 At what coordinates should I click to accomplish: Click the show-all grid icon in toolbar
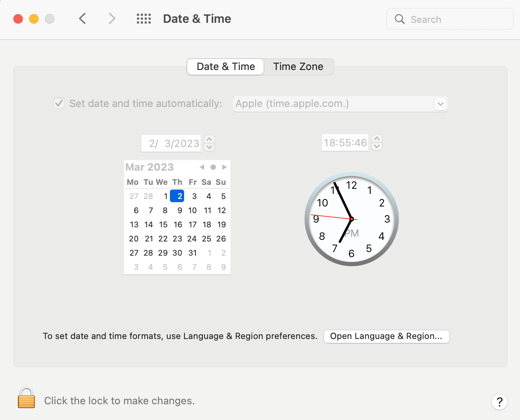pos(144,18)
